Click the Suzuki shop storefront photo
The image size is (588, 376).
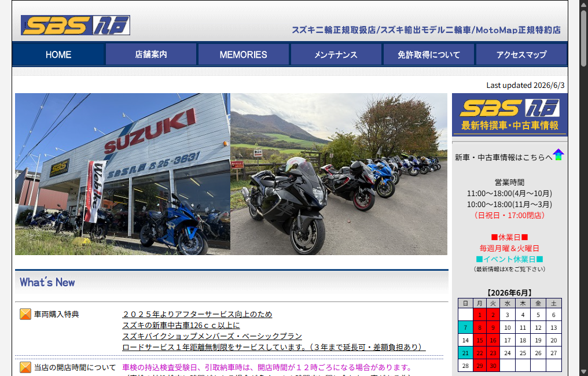click(x=123, y=174)
